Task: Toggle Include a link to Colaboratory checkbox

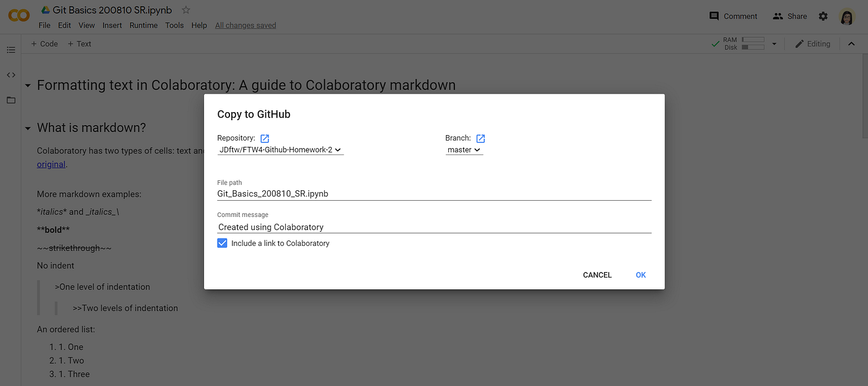Action: coord(223,243)
